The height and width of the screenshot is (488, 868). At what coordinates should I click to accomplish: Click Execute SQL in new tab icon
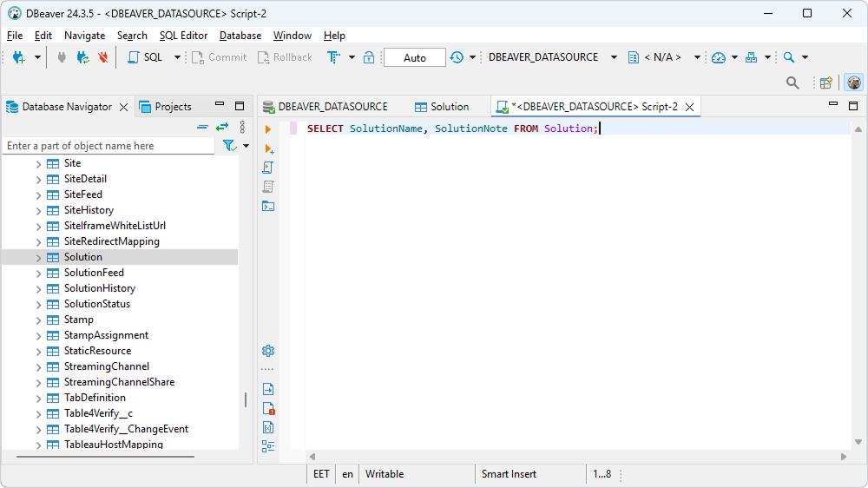pos(268,148)
